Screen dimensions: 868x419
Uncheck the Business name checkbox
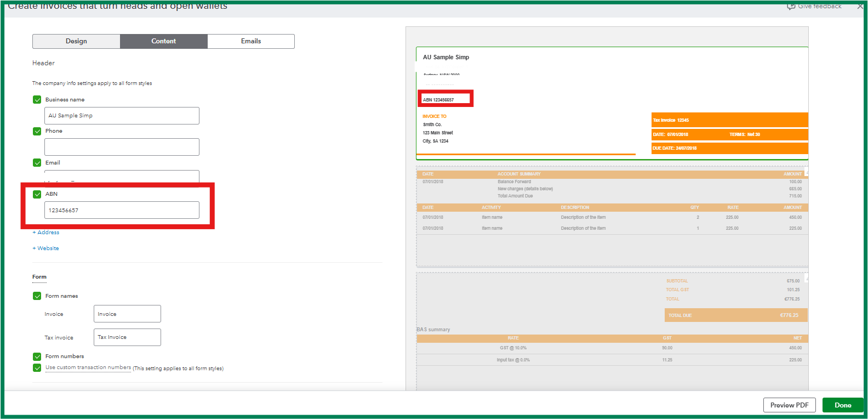[x=37, y=100]
